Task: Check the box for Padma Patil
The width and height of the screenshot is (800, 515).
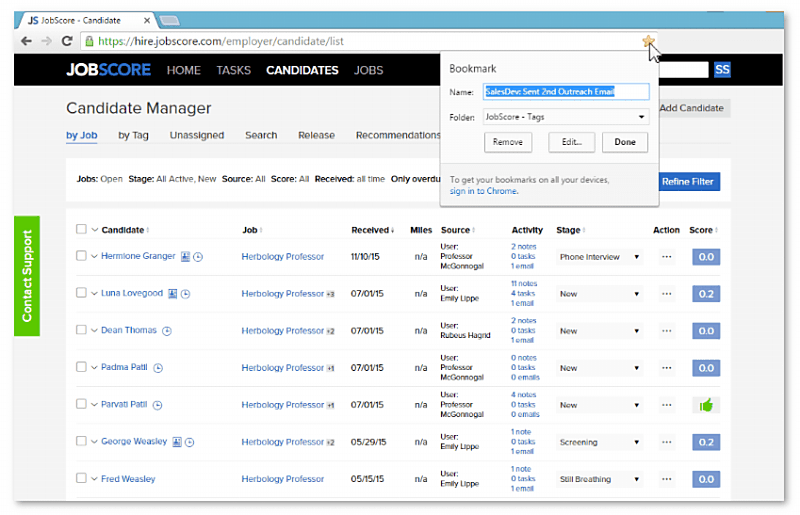Action: tap(81, 367)
